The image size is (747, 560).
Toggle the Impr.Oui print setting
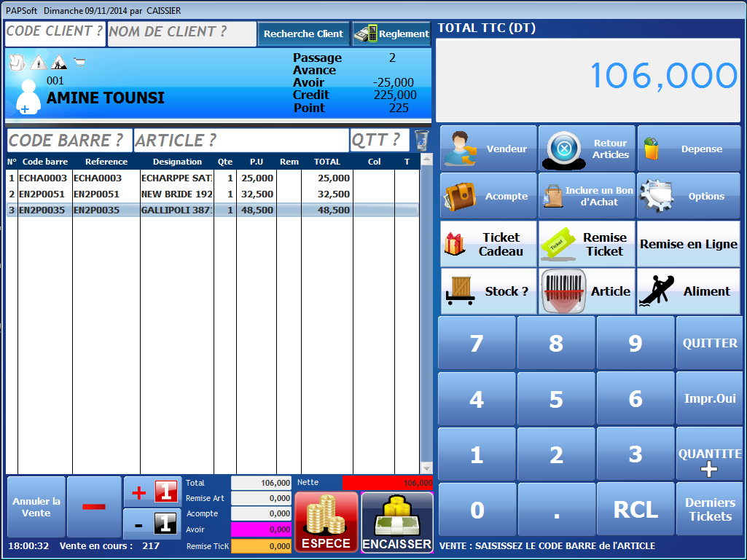[709, 399]
